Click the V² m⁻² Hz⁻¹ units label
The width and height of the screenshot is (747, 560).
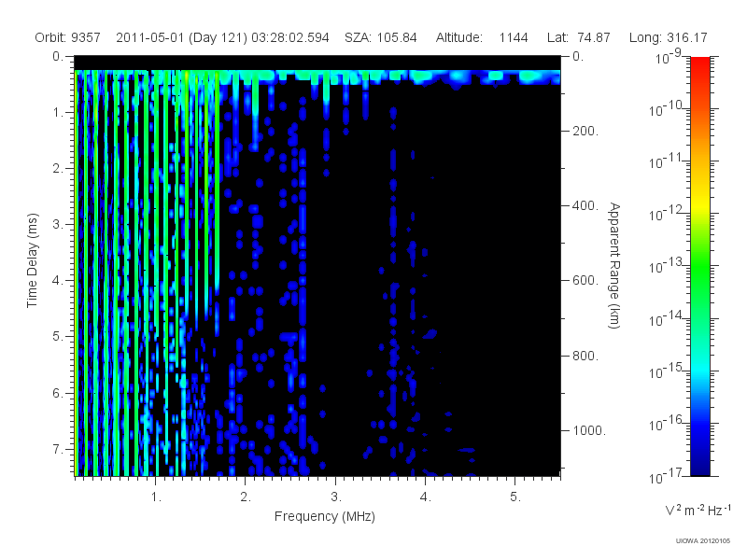(698, 510)
